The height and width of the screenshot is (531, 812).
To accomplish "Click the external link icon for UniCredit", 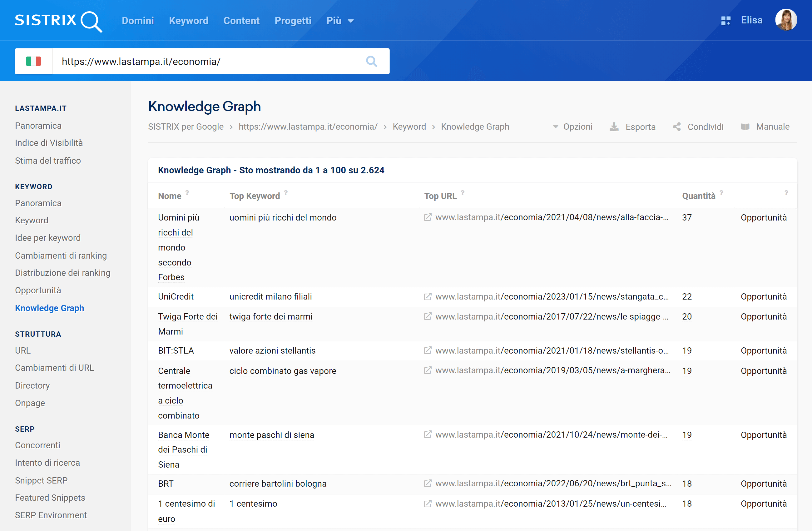I will pos(428,296).
